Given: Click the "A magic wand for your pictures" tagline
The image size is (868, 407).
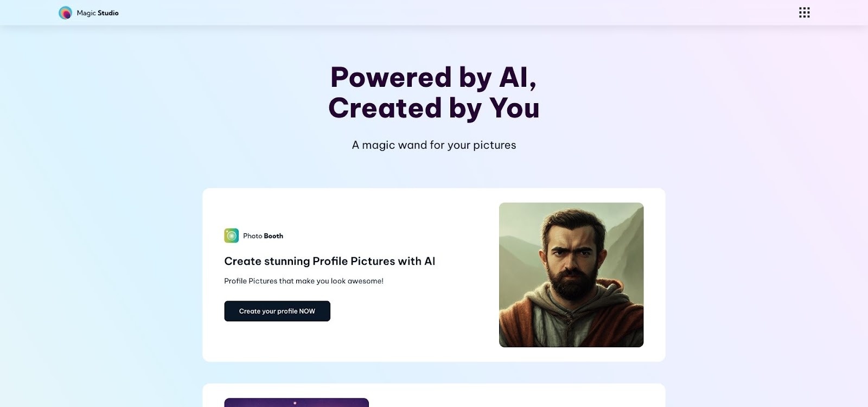Looking at the screenshot, I should tap(433, 145).
